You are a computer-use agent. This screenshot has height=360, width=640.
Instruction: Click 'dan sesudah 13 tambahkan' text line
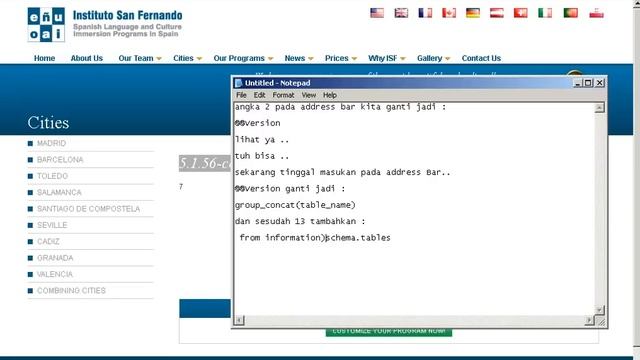pos(300,221)
